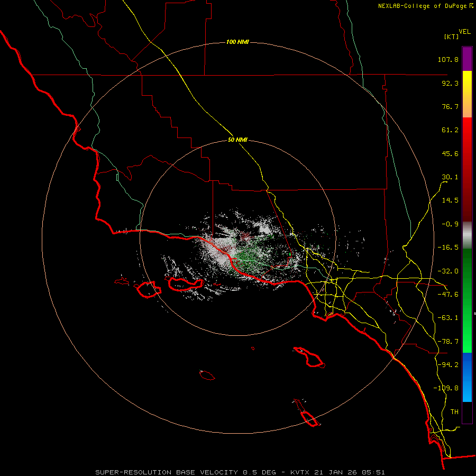Click the -16.5 velocity scale value
The height and width of the screenshot is (476, 476).
click(x=448, y=248)
